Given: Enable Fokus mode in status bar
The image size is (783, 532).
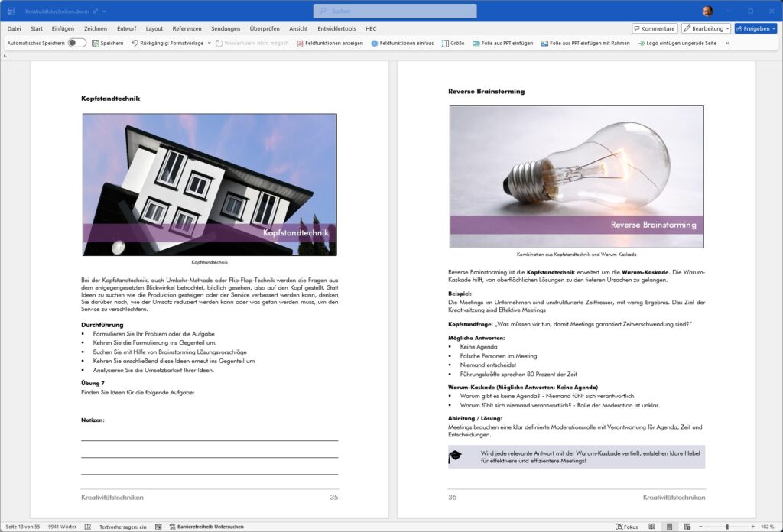Looking at the screenshot, I should (x=627, y=527).
